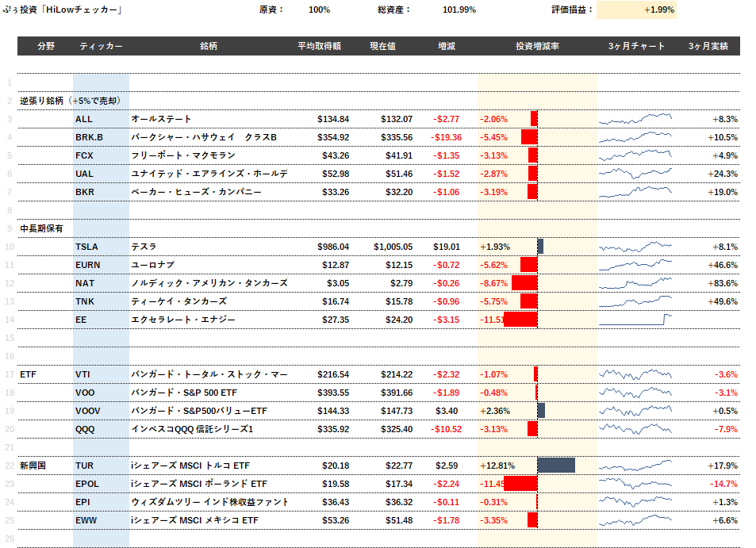
Task: Open the EPI 3-month sparkline chart
Action: [635, 502]
